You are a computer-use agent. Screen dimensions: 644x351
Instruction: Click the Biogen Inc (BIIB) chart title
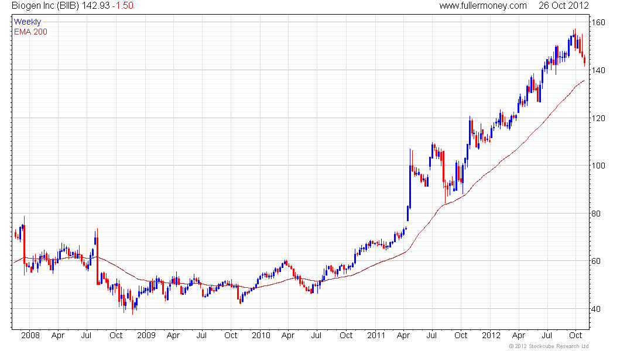[x=45, y=6]
